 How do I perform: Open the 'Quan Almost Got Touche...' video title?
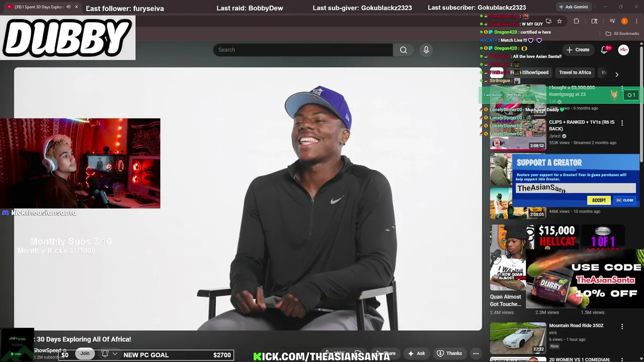(506, 300)
